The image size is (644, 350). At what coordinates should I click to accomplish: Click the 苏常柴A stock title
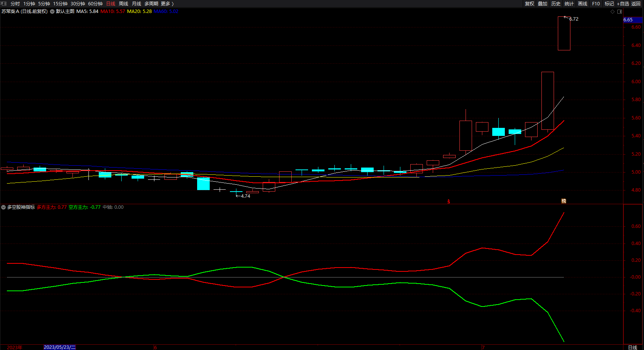click(x=24, y=11)
